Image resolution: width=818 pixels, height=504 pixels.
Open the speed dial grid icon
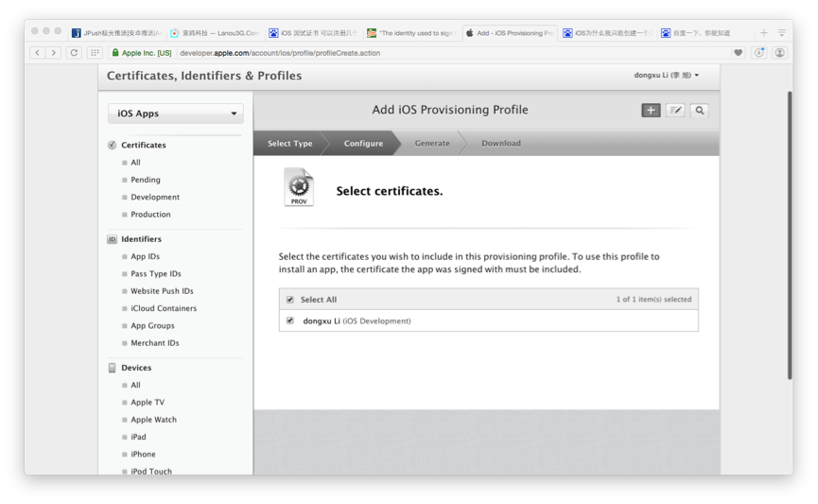click(x=95, y=53)
